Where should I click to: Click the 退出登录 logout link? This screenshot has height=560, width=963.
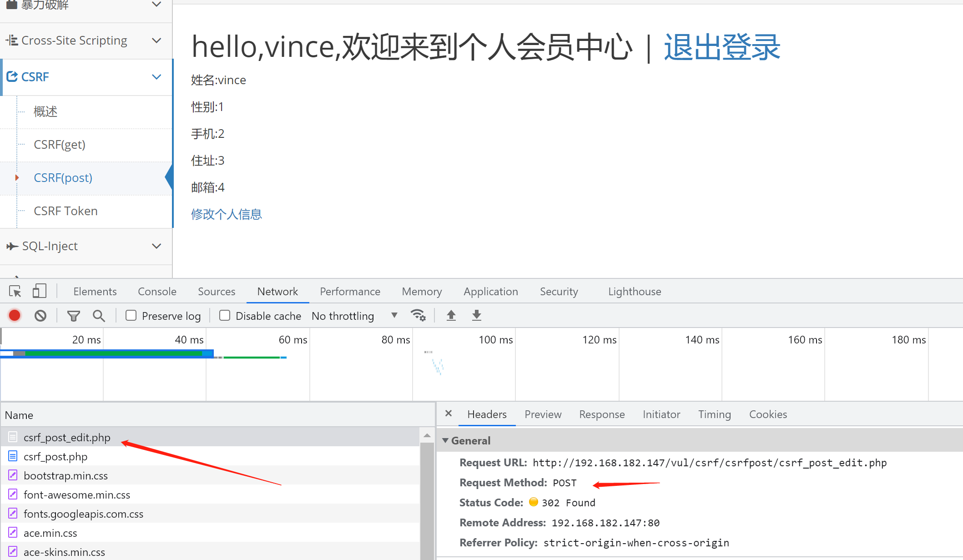pyautogui.click(x=722, y=47)
